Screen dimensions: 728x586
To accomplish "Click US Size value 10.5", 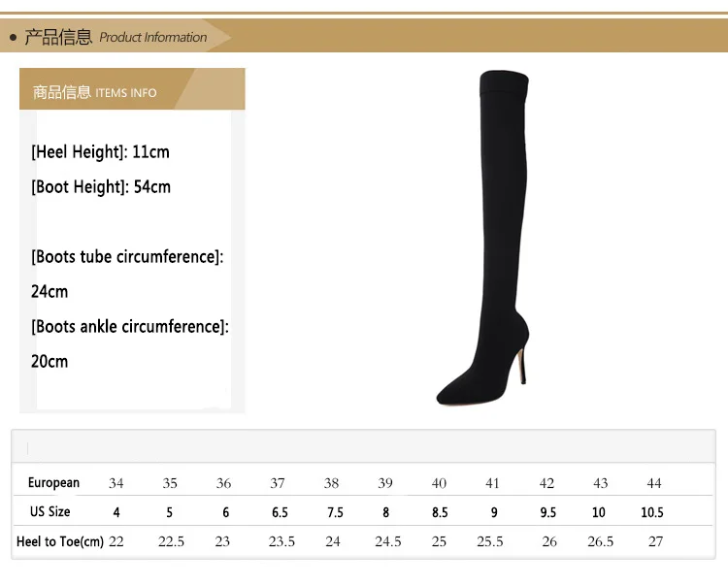I will (652, 512).
